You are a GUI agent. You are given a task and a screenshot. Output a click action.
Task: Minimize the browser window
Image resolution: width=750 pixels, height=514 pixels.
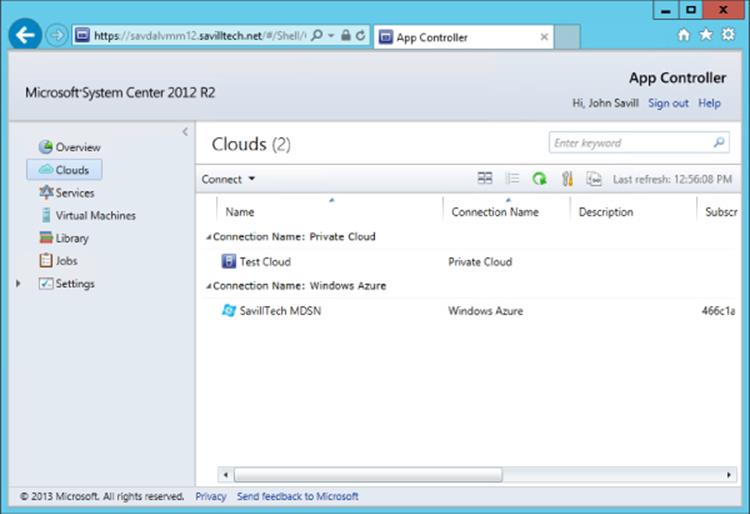666,10
